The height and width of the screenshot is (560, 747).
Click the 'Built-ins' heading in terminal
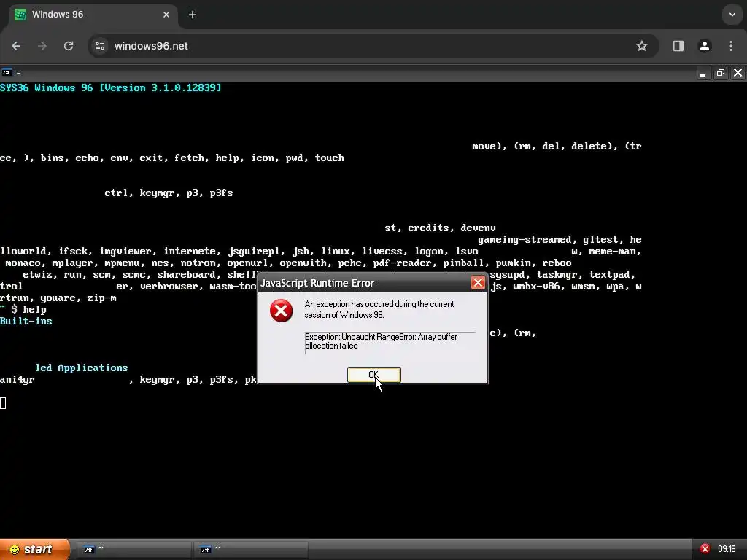(26, 322)
